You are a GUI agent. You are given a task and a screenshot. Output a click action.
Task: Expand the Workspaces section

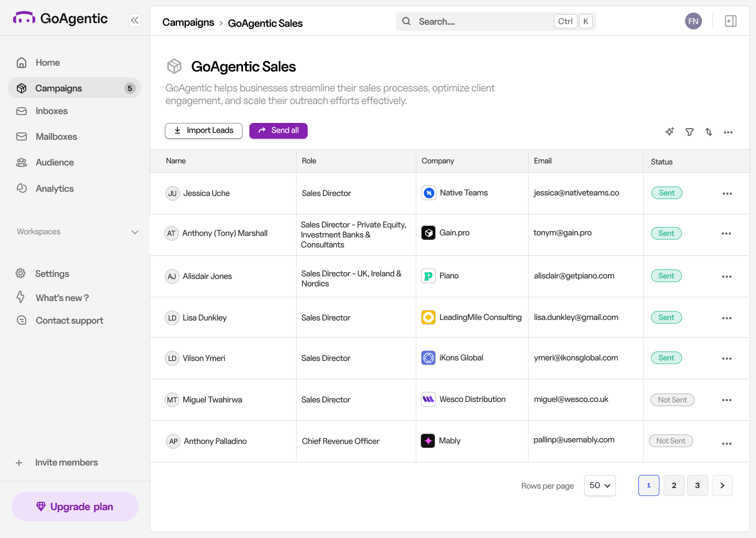(135, 232)
